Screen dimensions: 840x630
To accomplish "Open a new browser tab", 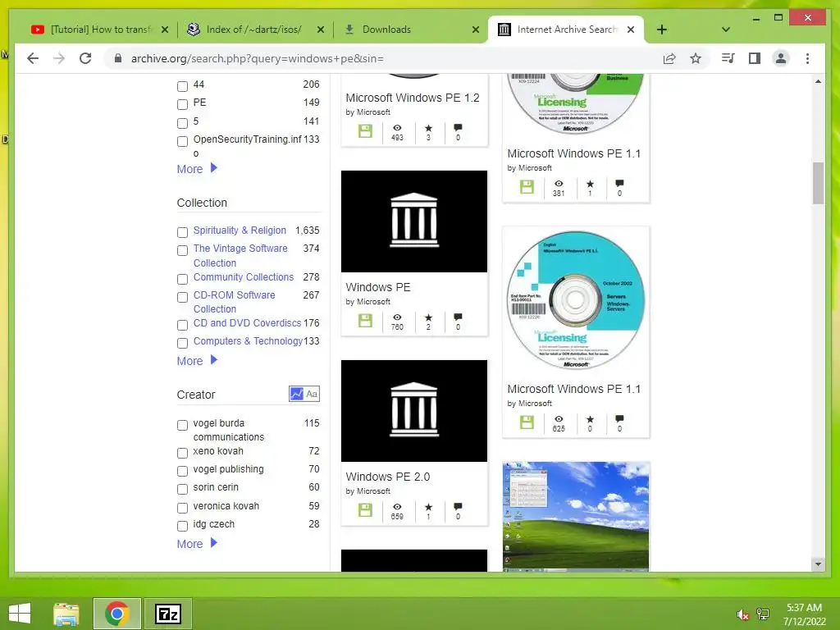I will pos(662,30).
